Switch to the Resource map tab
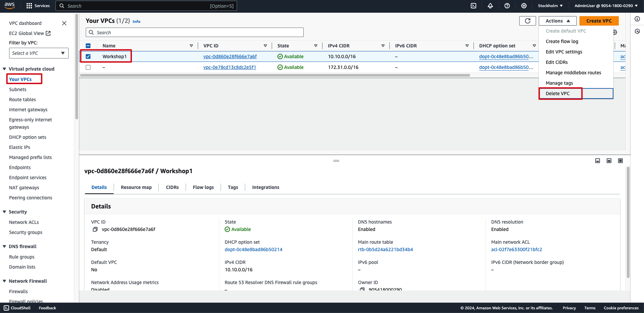Image resolution: width=644 pixels, height=313 pixels. pyautogui.click(x=136, y=187)
